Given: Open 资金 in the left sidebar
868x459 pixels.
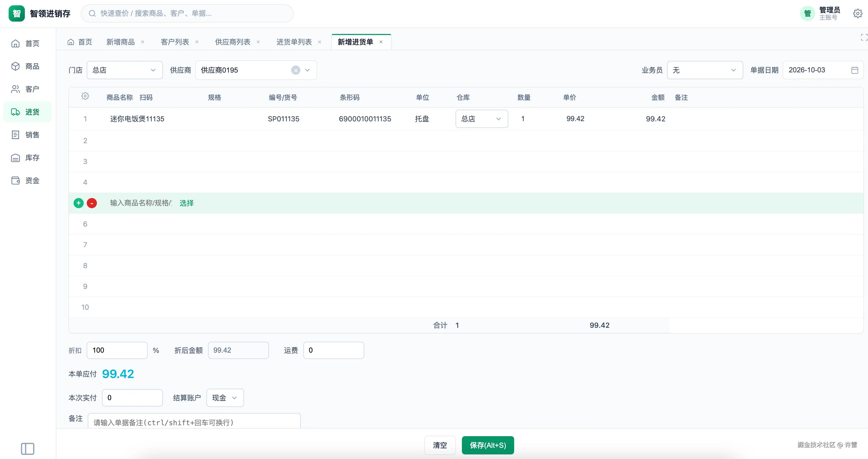Looking at the screenshot, I should (x=28, y=181).
